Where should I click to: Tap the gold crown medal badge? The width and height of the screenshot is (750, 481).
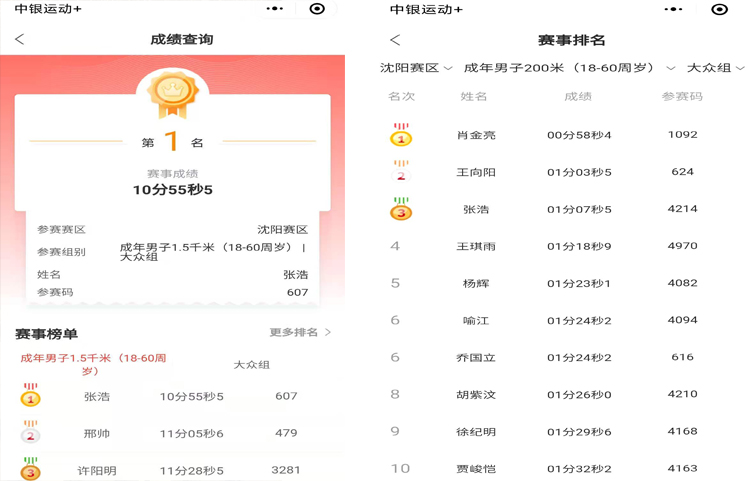[x=172, y=94]
